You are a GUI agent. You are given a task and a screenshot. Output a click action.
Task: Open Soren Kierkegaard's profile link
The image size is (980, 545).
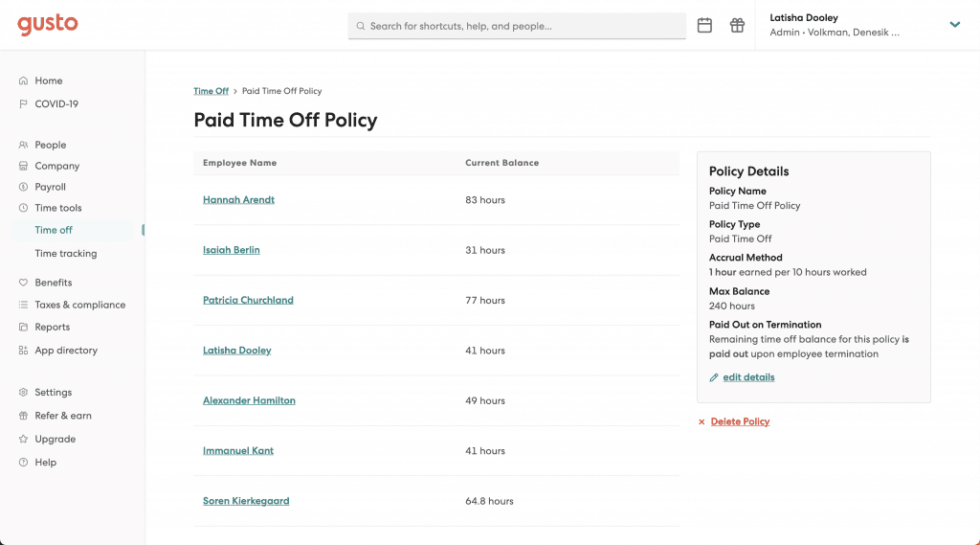coord(246,501)
